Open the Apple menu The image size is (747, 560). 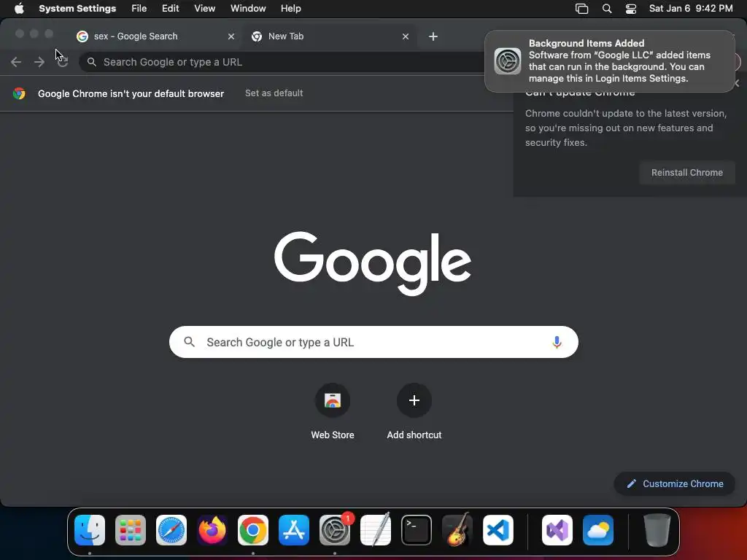tap(19, 9)
